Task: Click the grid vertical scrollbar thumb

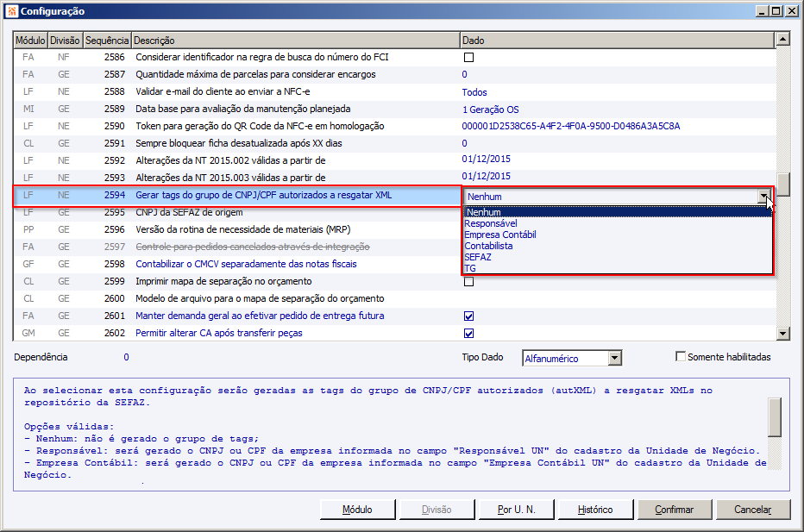Action: click(x=782, y=185)
